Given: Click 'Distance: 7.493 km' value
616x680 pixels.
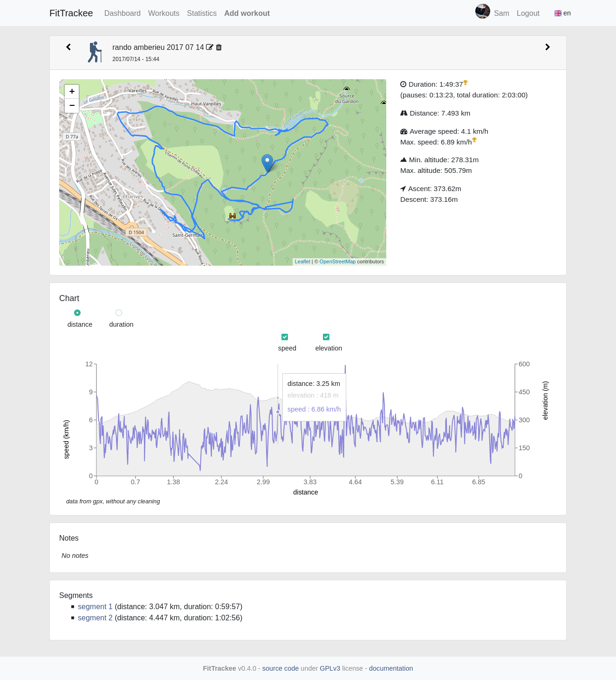Looking at the screenshot, I should [x=440, y=113].
